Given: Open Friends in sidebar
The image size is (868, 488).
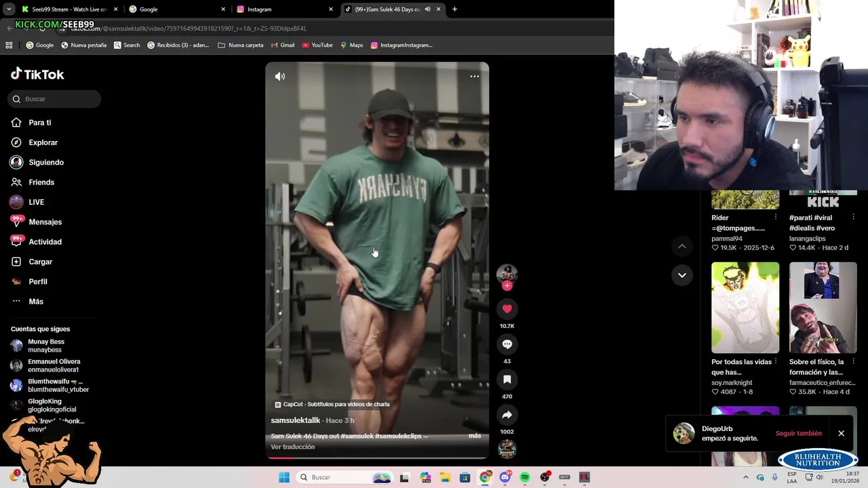Looking at the screenshot, I should [x=41, y=182].
